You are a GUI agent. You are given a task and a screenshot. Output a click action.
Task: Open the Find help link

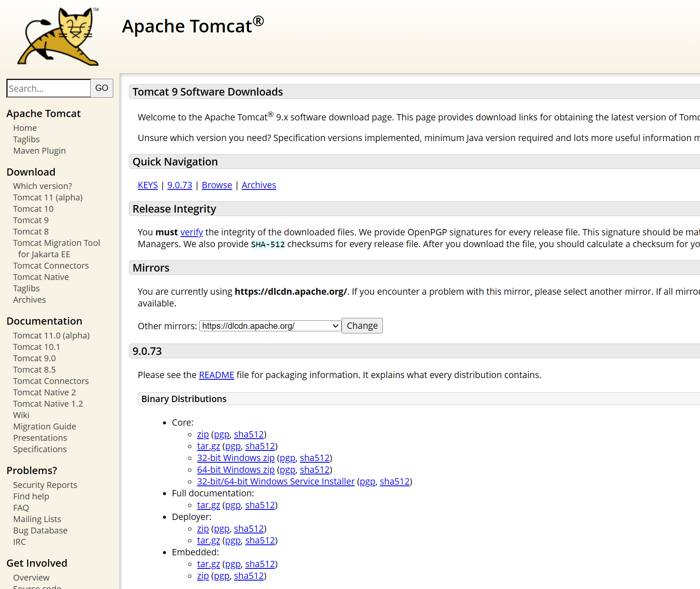31,496
